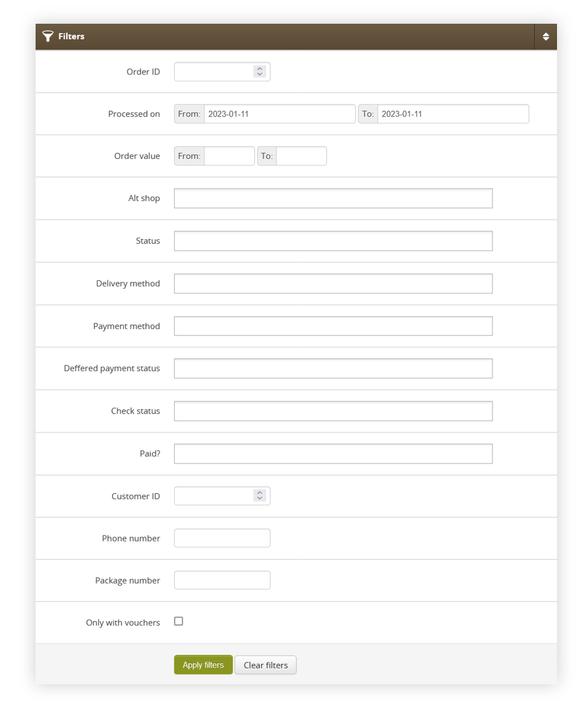The height and width of the screenshot is (712, 588).
Task: Click the Package number input field
Action: pyautogui.click(x=222, y=580)
